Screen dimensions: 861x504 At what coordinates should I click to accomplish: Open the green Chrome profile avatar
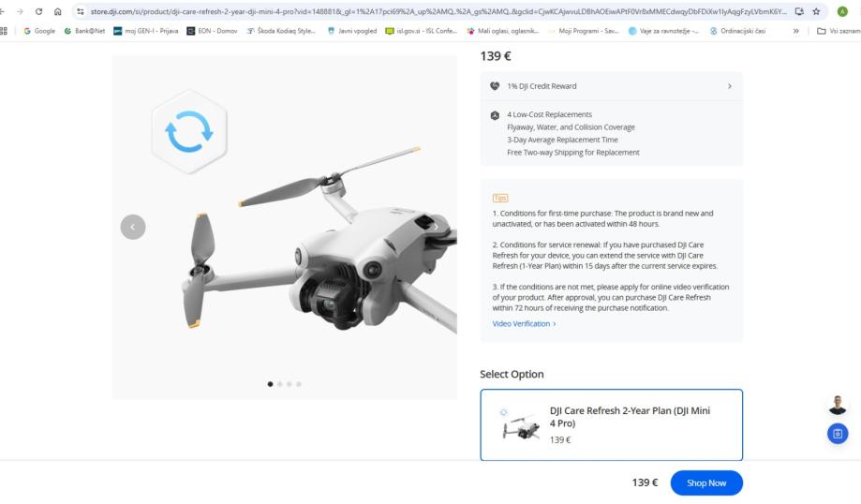842,10
